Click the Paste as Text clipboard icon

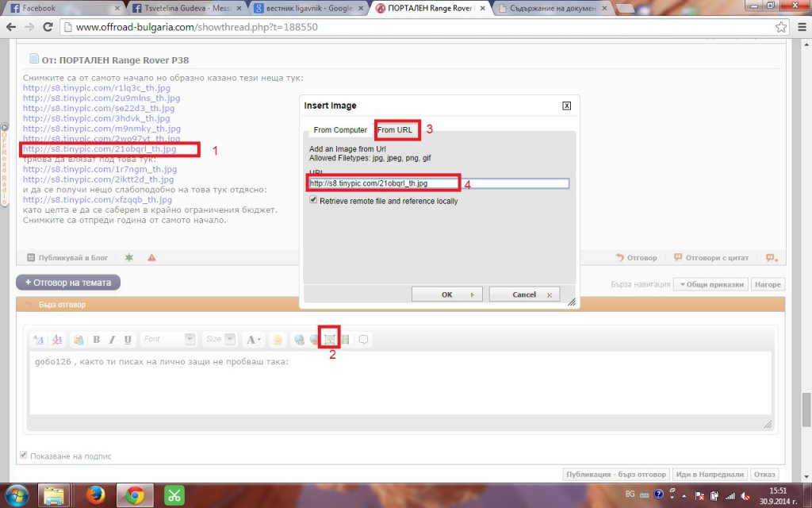click(79, 340)
